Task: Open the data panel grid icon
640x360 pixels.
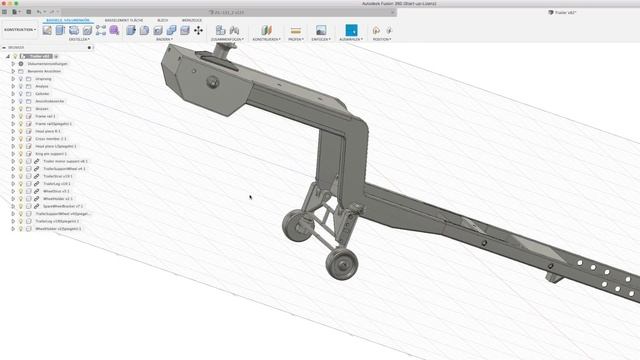Action: (x=4, y=12)
